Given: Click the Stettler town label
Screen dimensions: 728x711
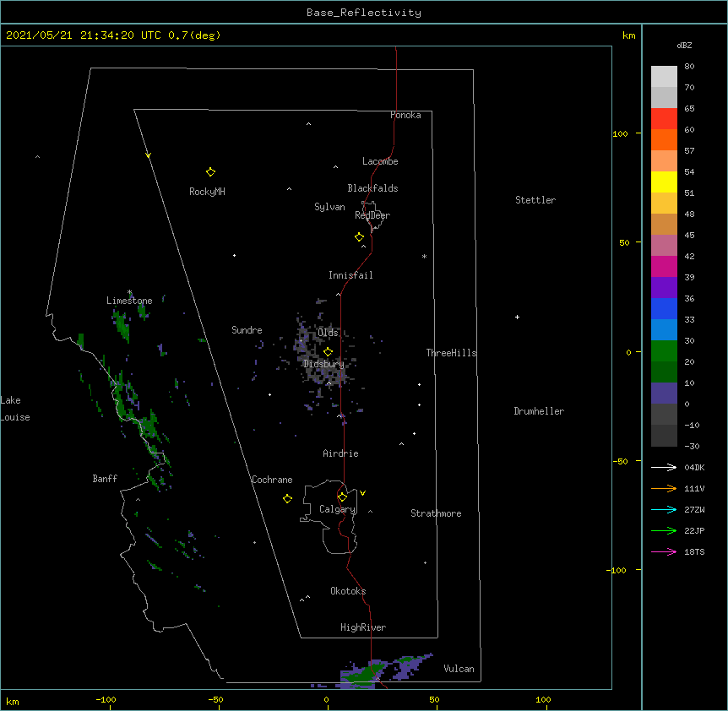Looking at the screenshot, I should (535, 200).
